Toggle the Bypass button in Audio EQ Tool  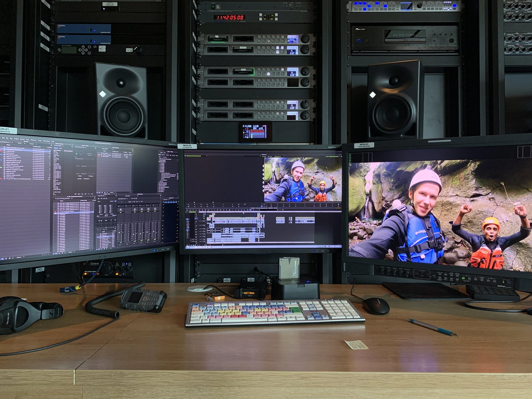coord(112,201)
